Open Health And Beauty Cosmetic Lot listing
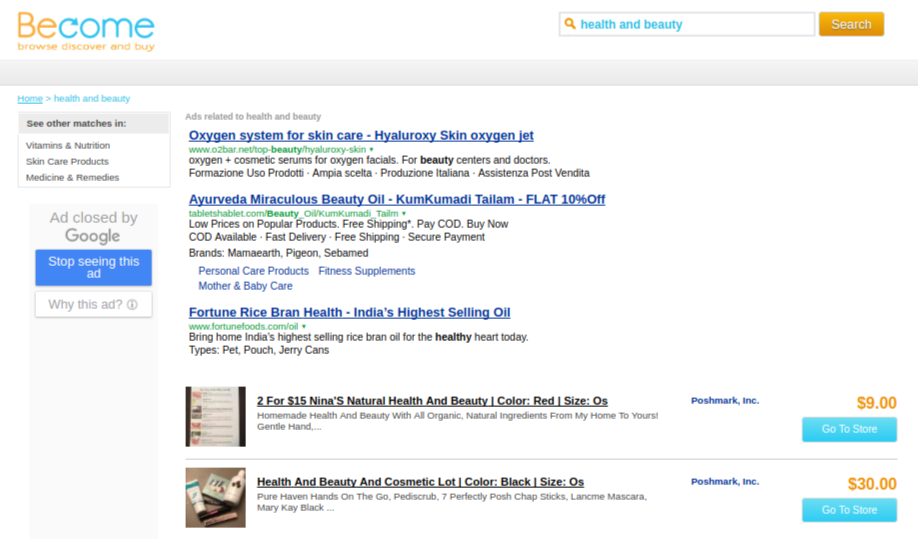The image size is (918, 539). [x=420, y=482]
